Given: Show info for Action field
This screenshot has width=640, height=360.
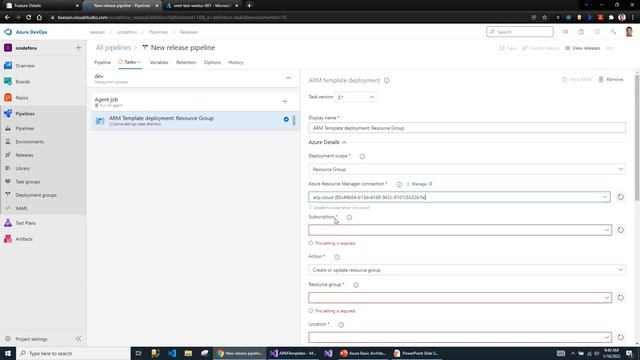Looking at the screenshot, I should pyautogui.click(x=337, y=257).
